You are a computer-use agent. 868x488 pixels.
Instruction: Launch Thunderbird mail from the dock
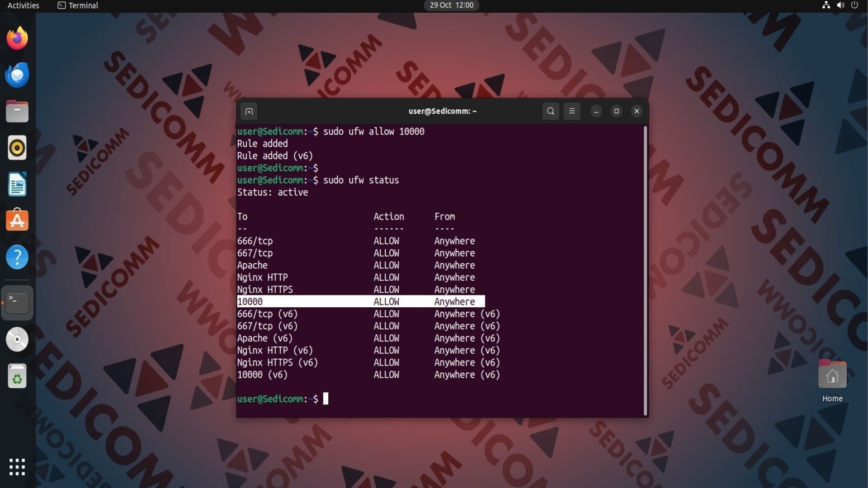(x=17, y=75)
